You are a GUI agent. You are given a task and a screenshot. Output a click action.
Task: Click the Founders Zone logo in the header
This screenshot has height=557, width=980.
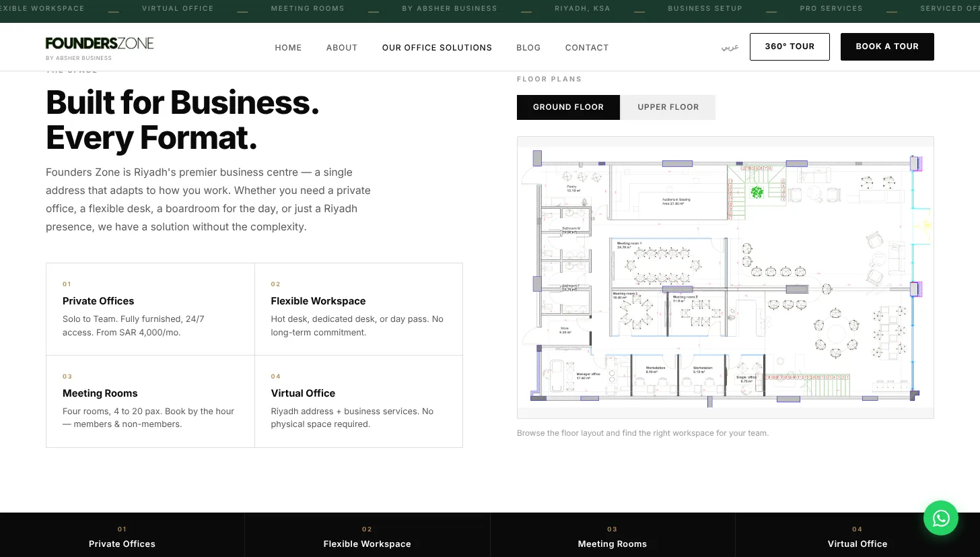point(100,47)
